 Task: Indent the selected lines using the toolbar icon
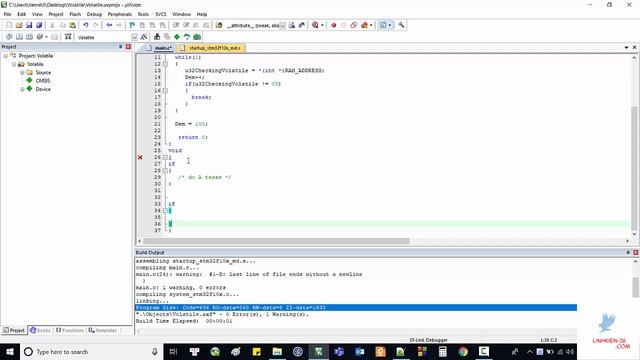[176, 25]
